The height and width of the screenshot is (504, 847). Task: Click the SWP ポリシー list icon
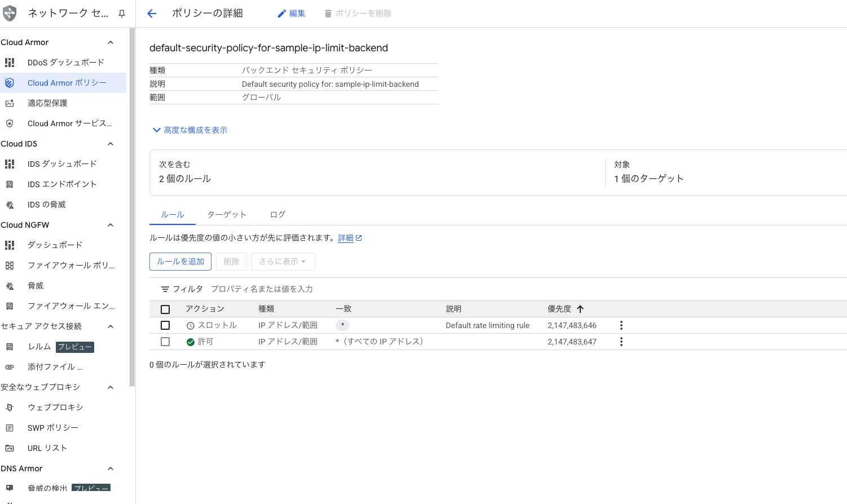pos(10,428)
